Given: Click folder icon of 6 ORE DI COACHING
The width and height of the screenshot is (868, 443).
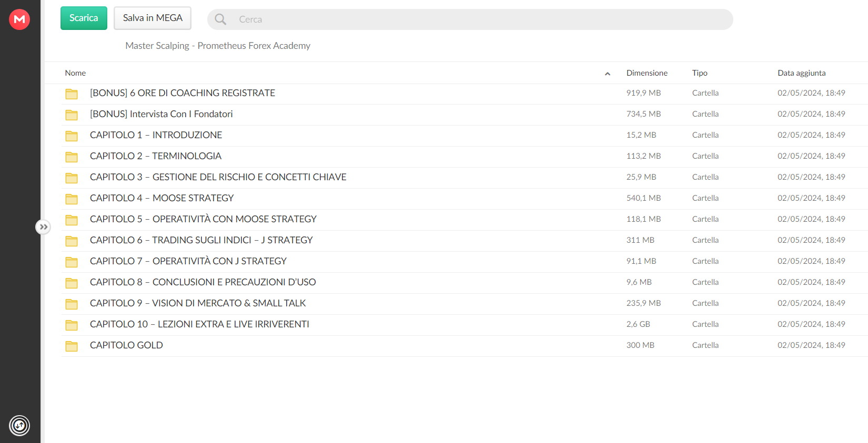Looking at the screenshot, I should (x=72, y=94).
